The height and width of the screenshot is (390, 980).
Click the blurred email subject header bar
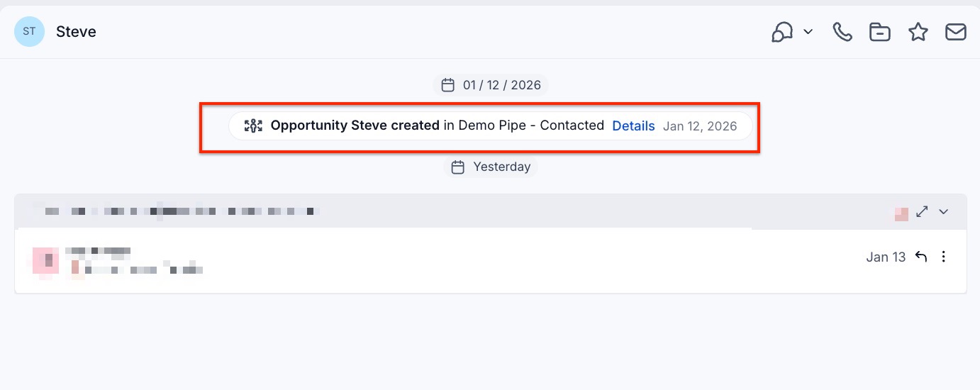click(425, 211)
